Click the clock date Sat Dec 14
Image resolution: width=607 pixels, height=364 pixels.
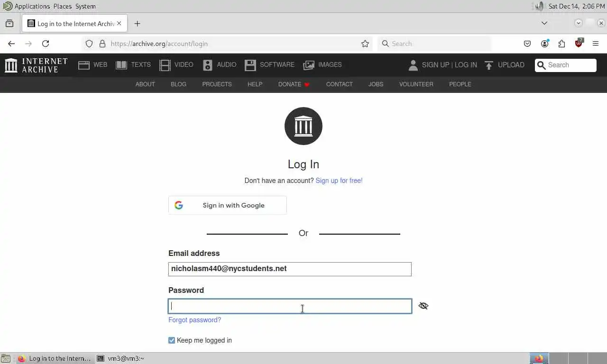click(x=577, y=6)
